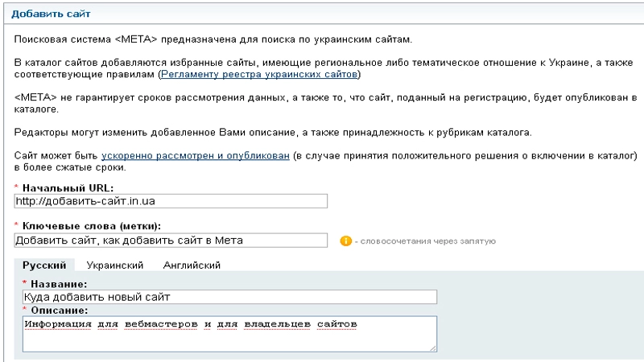Viewport: 644px width, 362px height.
Task: Click the paragraph starting Редакторы могут изменить
Action: click(273, 133)
